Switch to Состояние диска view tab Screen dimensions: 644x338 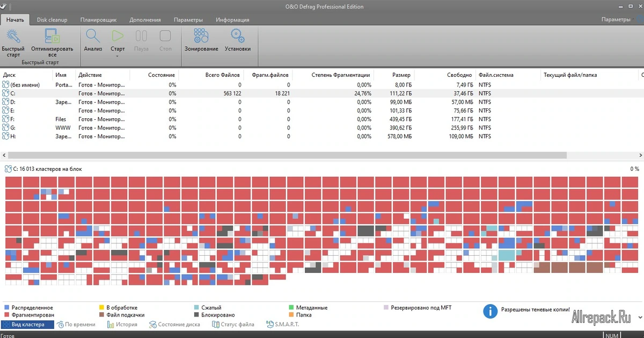tap(176, 325)
